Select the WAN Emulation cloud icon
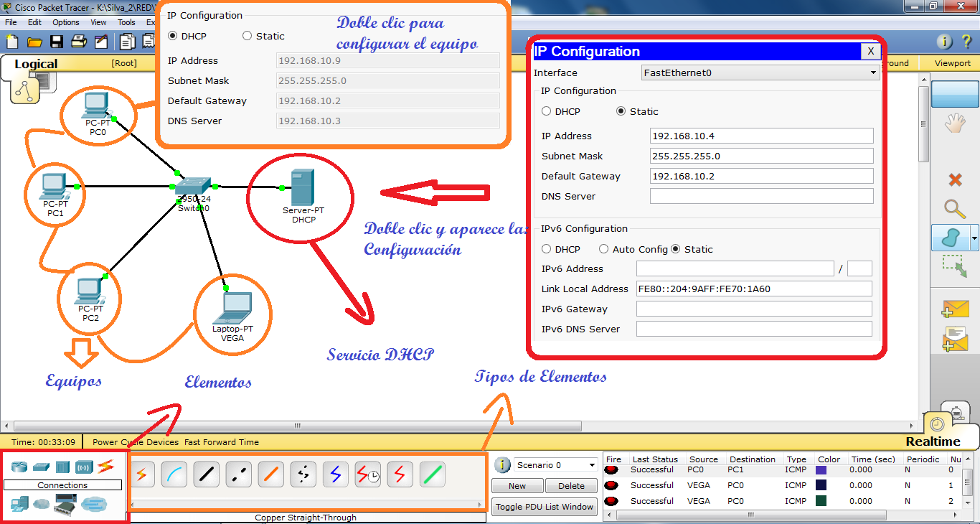The width and height of the screenshot is (980, 524). (x=41, y=505)
